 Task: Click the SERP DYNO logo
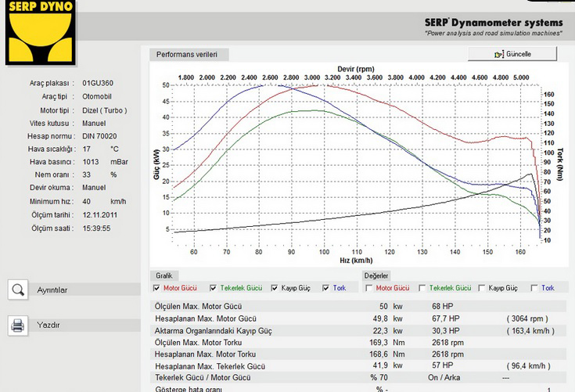point(41,32)
